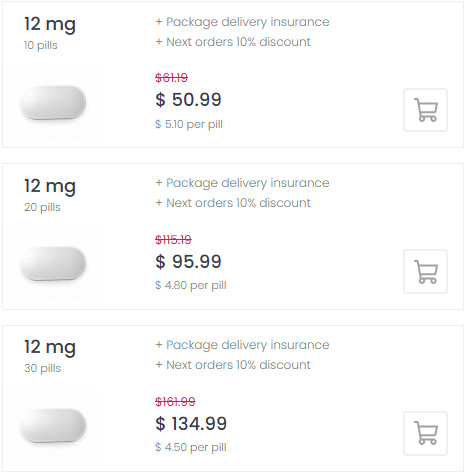Screen dimensions: 467x475
Task: Click '$ 5.10 per pill' text
Action: (189, 124)
